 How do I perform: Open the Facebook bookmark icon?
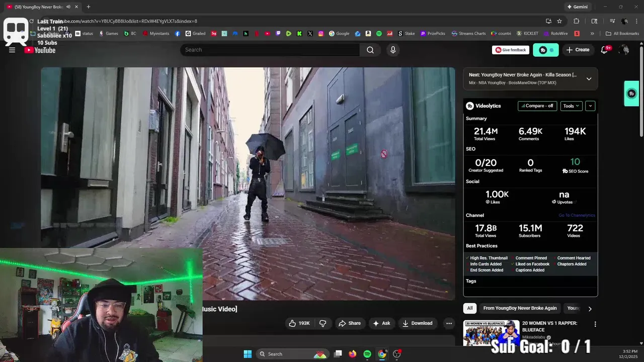click(x=178, y=34)
